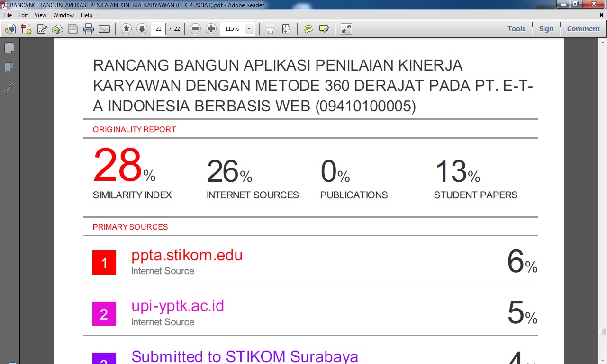Click the Sign button
This screenshot has height=364, width=607.
(x=546, y=29)
